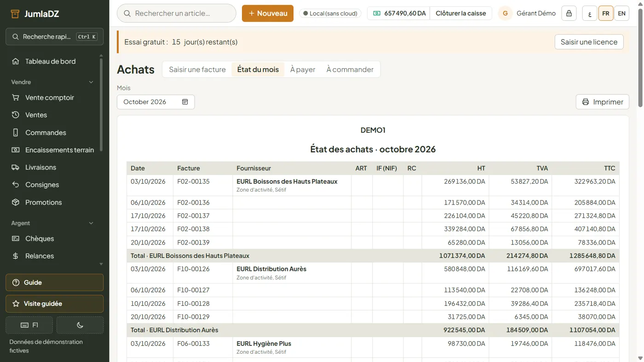Select État du mois tab
Screen dimensions: 644x362
click(258, 70)
